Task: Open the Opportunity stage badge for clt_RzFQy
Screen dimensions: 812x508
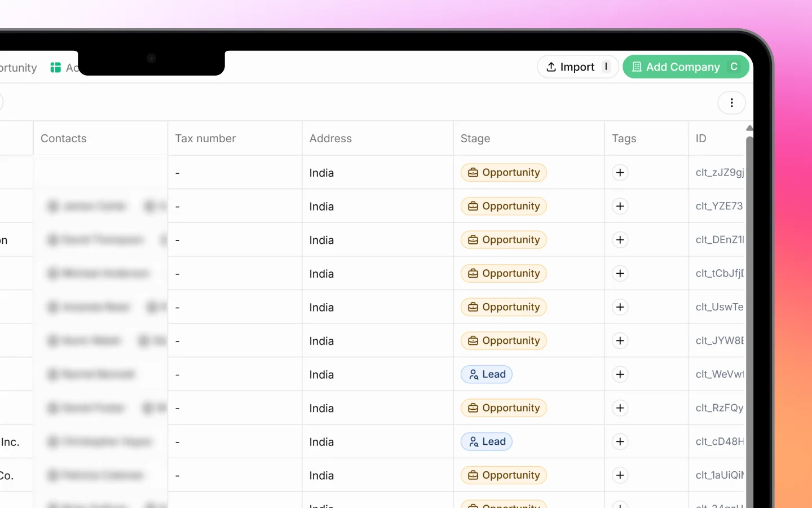Action: point(504,408)
